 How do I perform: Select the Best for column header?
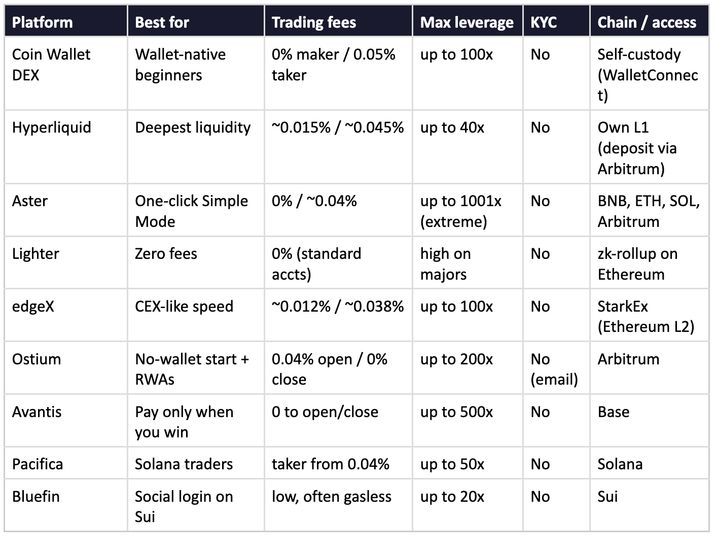click(196, 21)
